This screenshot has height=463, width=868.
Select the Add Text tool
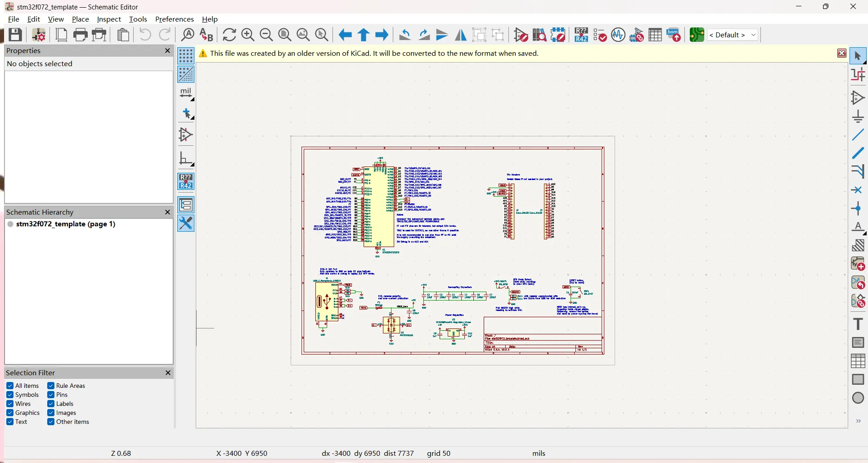coord(858,324)
